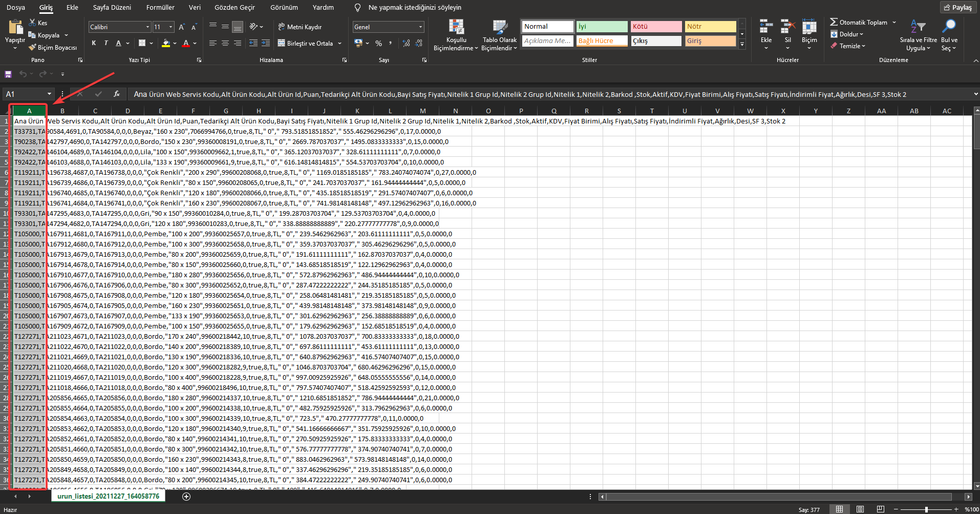Apply borders with the border icon
This screenshot has width=980, height=514.
(x=142, y=43)
